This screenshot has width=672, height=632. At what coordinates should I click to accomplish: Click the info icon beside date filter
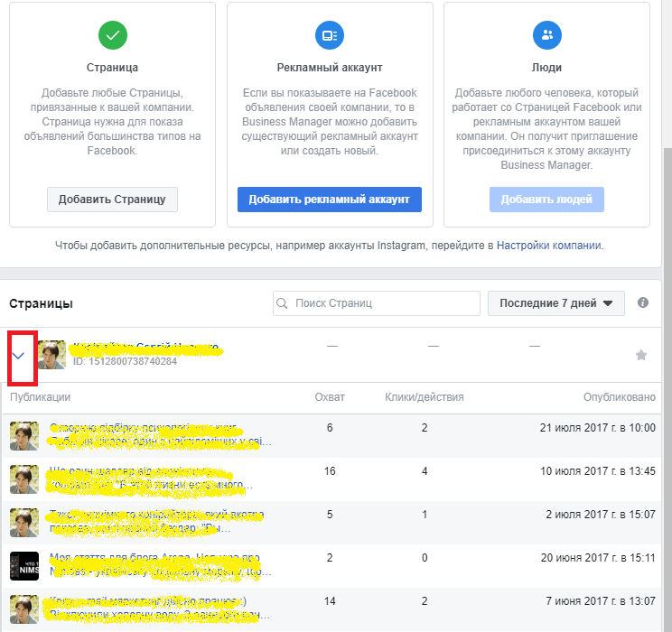(x=643, y=303)
